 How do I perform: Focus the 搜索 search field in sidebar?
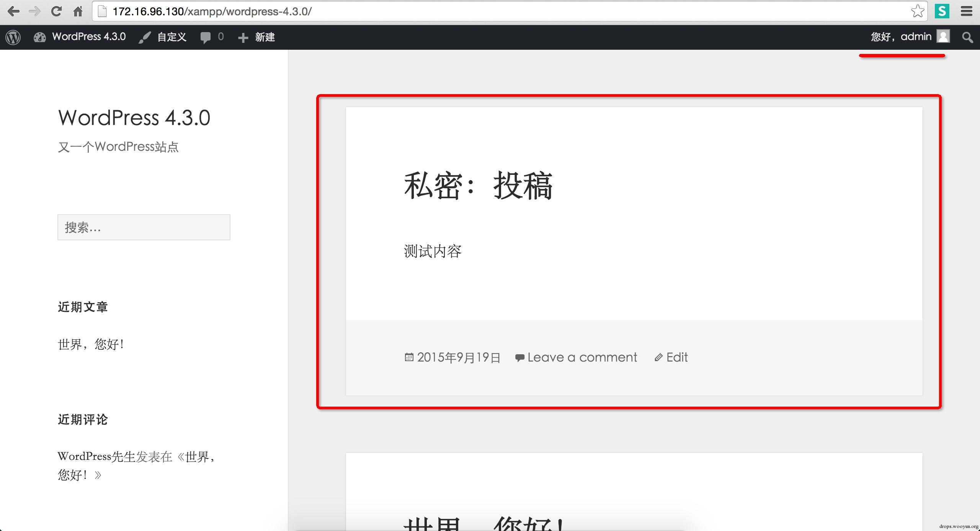pyautogui.click(x=144, y=227)
